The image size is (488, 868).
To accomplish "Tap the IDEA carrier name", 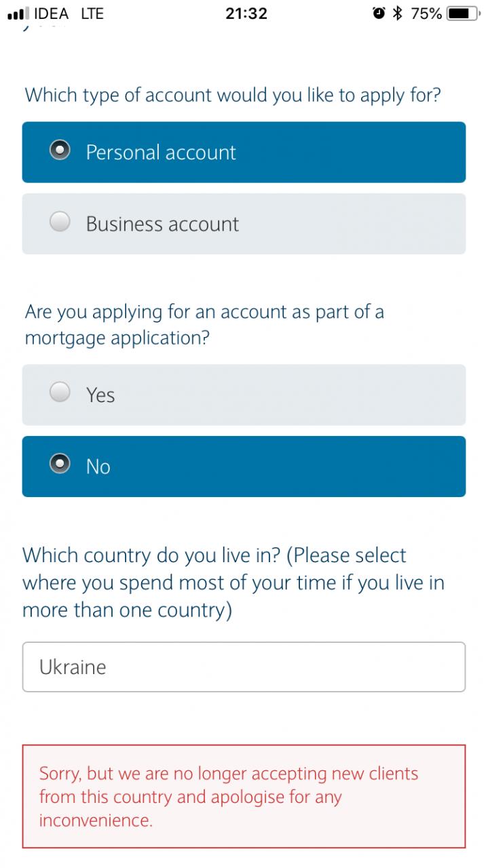I will tap(51, 14).
